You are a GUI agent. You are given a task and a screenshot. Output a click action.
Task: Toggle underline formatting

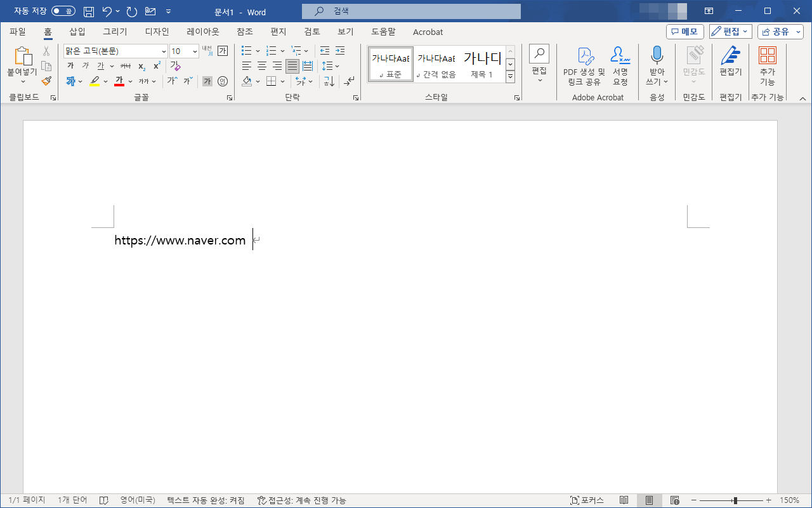click(x=101, y=66)
